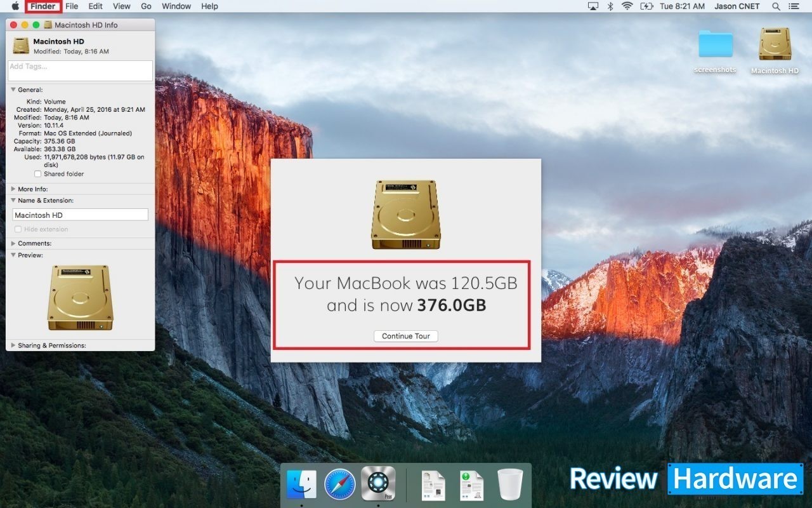Collapse the General section

pyautogui.click(x=13, y=90)
